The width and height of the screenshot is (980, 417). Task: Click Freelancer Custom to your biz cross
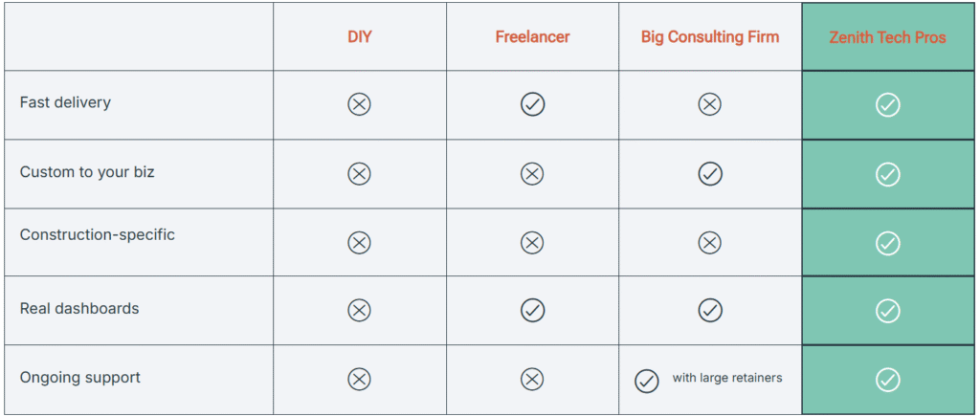[532, 173]
